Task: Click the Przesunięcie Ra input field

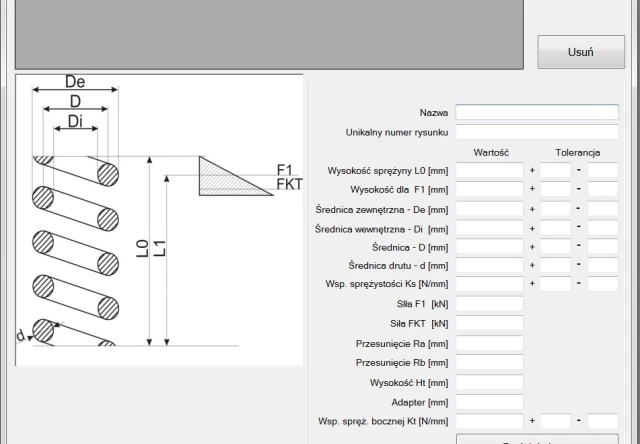Action: [489, 343]
